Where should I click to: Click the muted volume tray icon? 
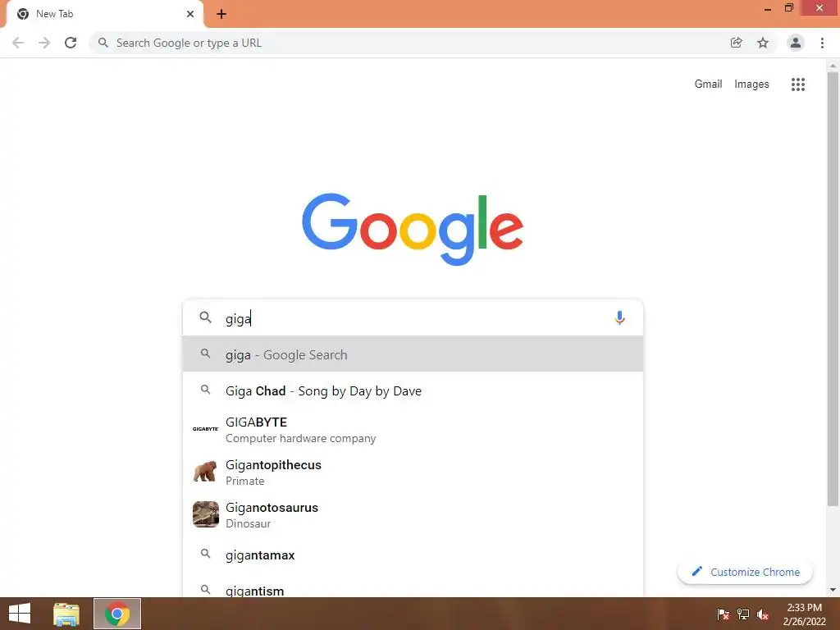[x=763, y=614]
